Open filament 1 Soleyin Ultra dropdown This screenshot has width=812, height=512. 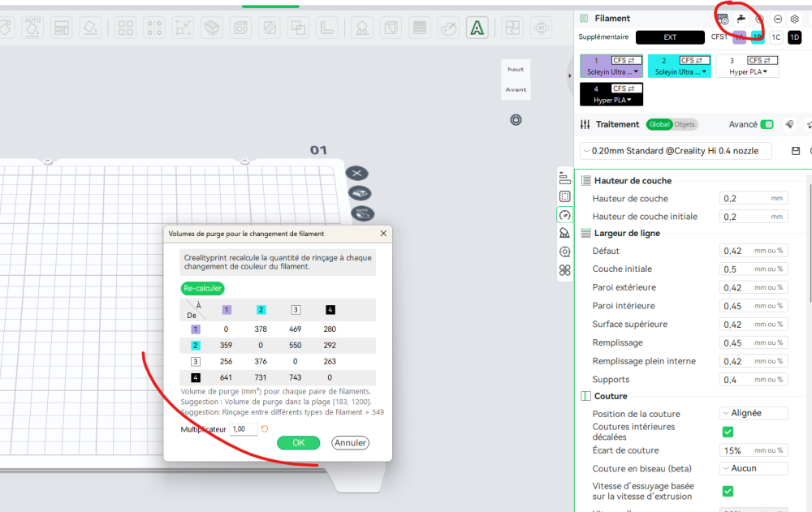coord(612,72)
